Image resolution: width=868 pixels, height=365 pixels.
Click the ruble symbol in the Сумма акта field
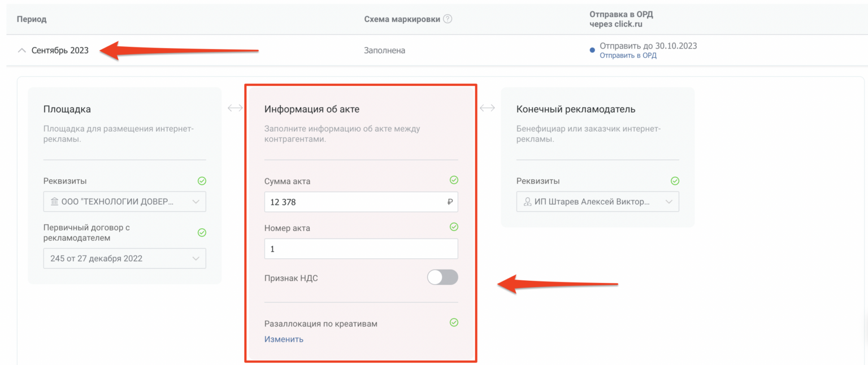pos(450,202)
